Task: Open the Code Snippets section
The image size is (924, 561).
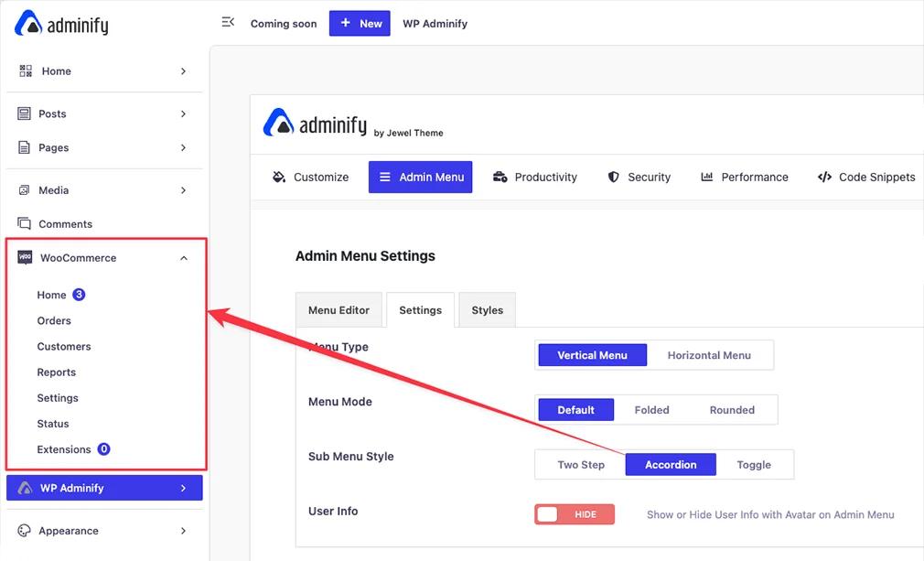Action: click(866, 177)
